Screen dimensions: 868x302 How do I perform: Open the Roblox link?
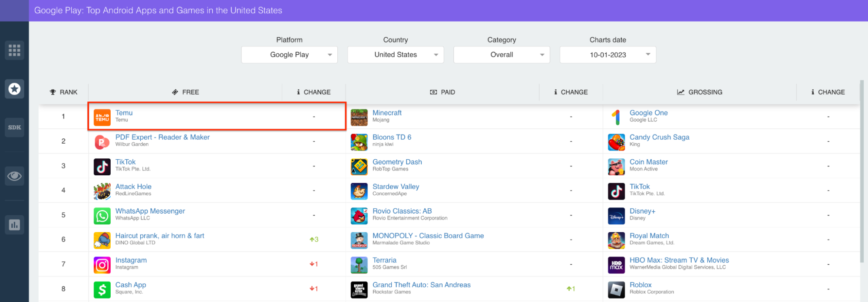click(640, 285)
